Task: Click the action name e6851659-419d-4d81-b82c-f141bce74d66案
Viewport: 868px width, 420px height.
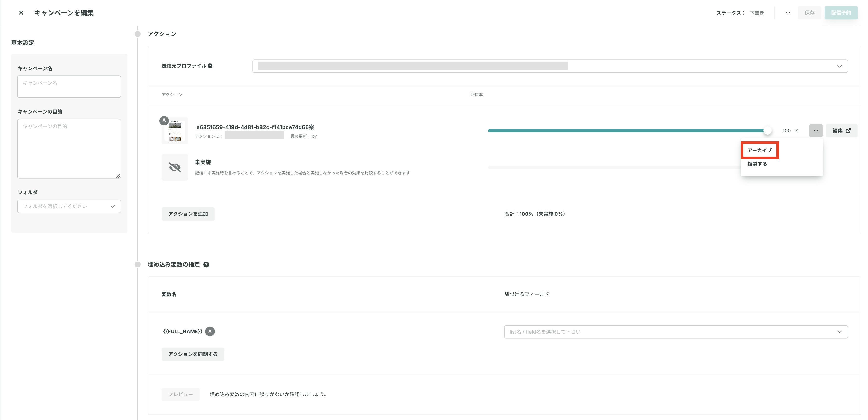Action: point(255,127)
